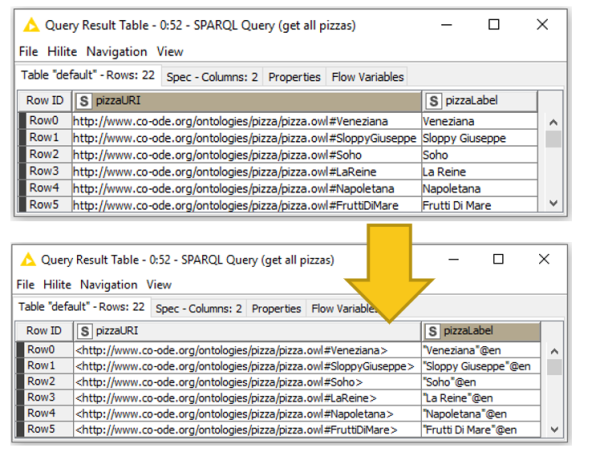Screen dimensions: 600x456
Task: Click scroll down arrow in lower window table
Action: click(554, 429)
